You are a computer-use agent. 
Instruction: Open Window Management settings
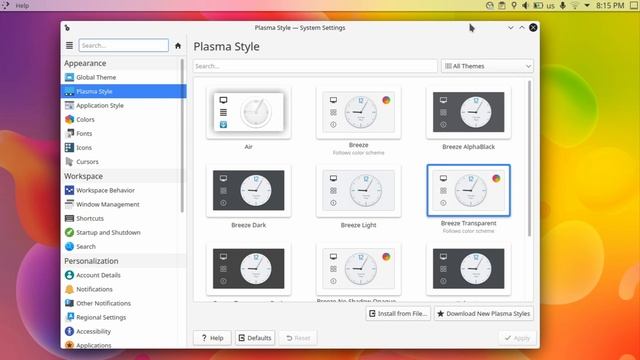click(x=122, y=204)
